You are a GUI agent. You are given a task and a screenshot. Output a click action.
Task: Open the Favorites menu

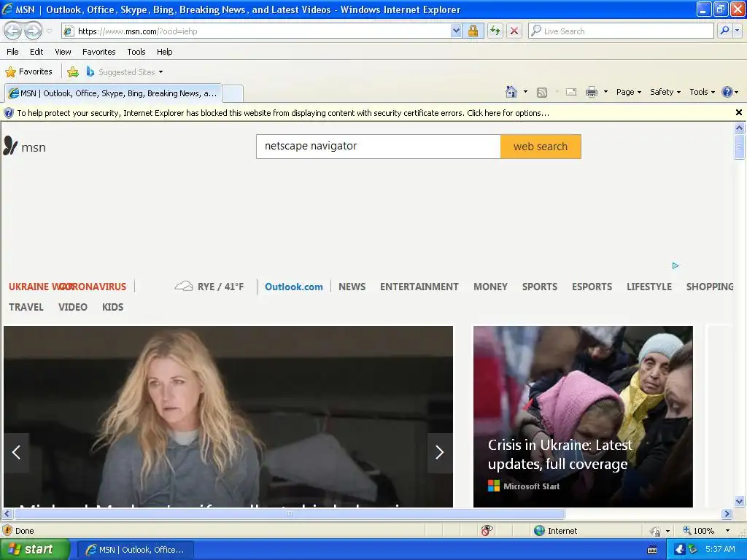tap(98, 52)
